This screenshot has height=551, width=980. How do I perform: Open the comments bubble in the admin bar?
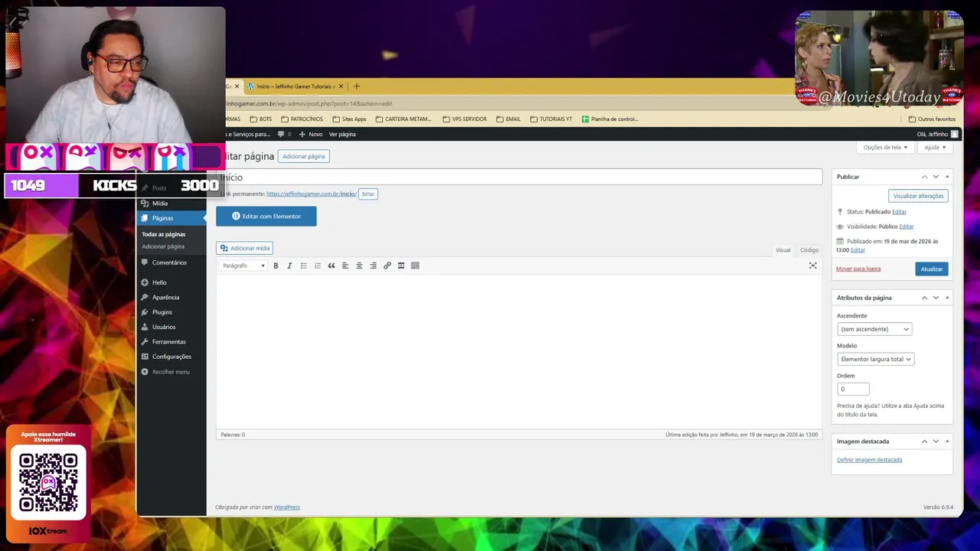pyautogui.click(x=285, y=134)
